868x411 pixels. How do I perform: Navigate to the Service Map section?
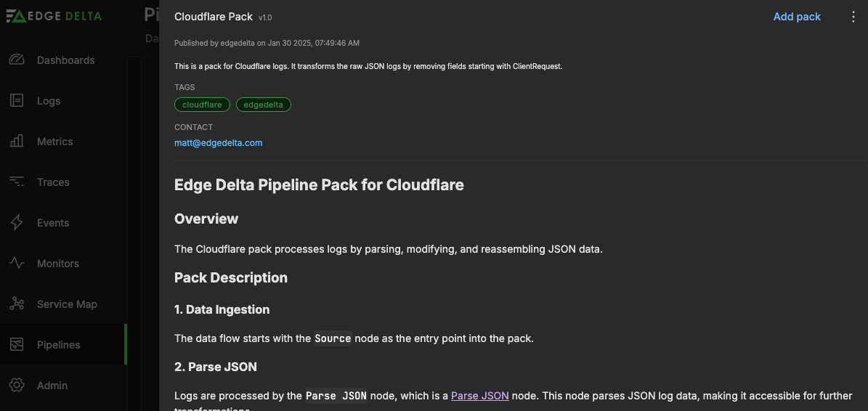(67, 304)
